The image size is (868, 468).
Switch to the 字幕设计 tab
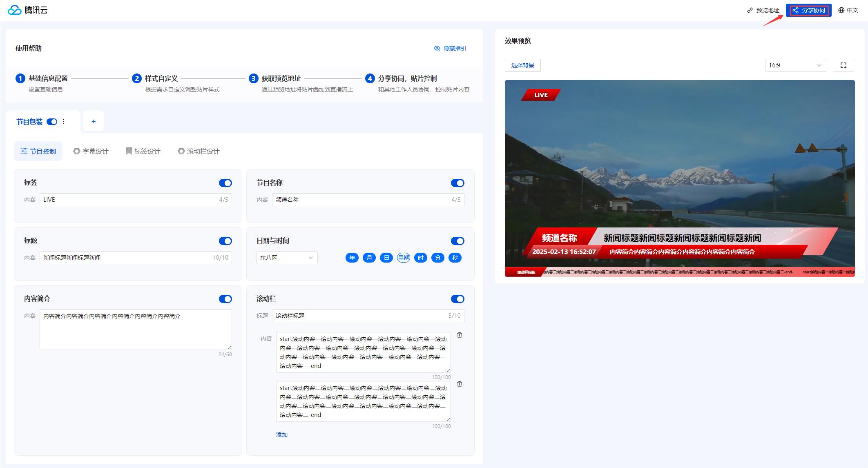pos(91,151)
